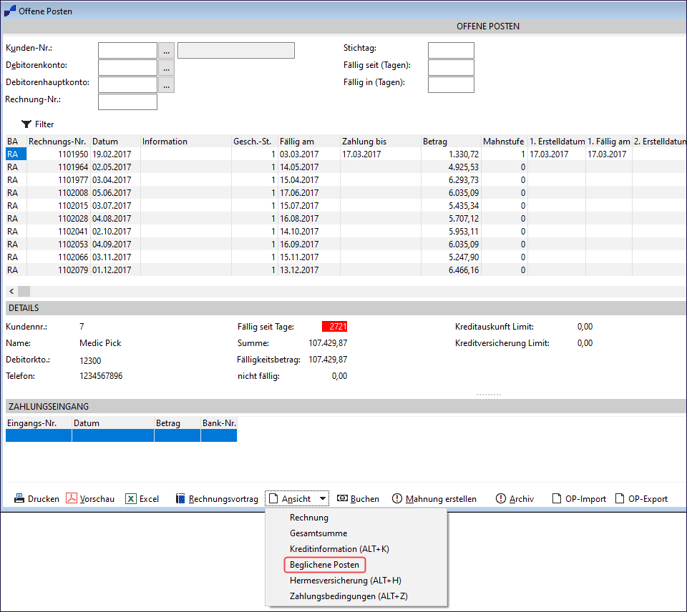Screen dimensions: 687x612
Task: Open Debitorenkonto lookup ellipsis button
Action: [166, 67]
